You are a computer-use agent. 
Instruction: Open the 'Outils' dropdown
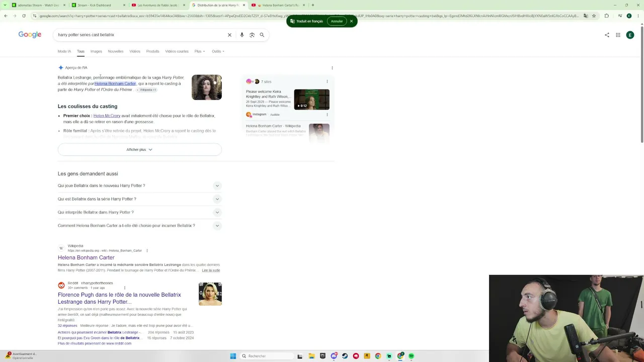tap(218, 51)
